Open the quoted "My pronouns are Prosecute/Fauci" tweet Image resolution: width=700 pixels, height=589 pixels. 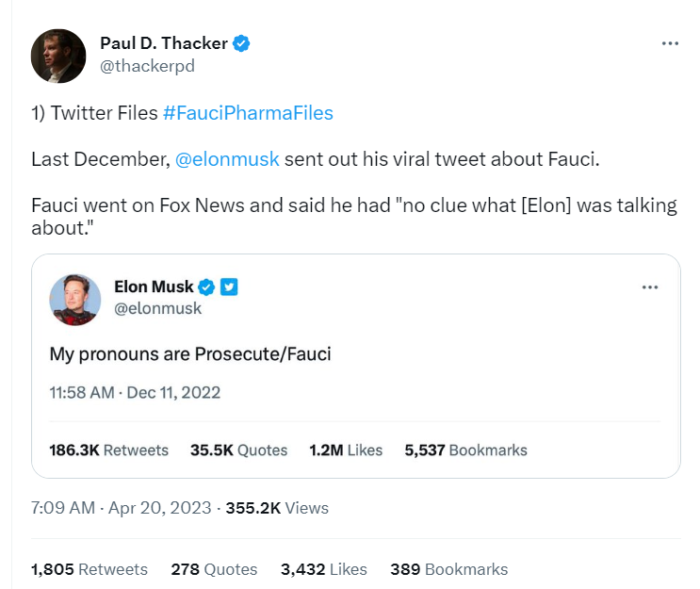click(x=190, y=355)
